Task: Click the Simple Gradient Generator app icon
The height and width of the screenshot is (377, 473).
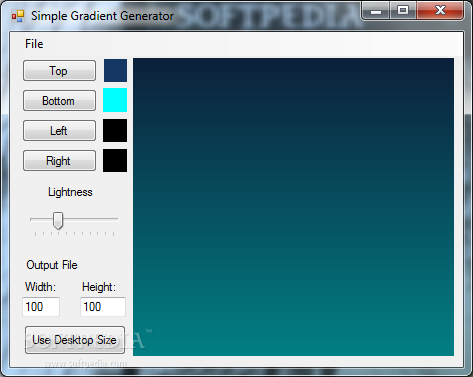Action: point(18,16)
